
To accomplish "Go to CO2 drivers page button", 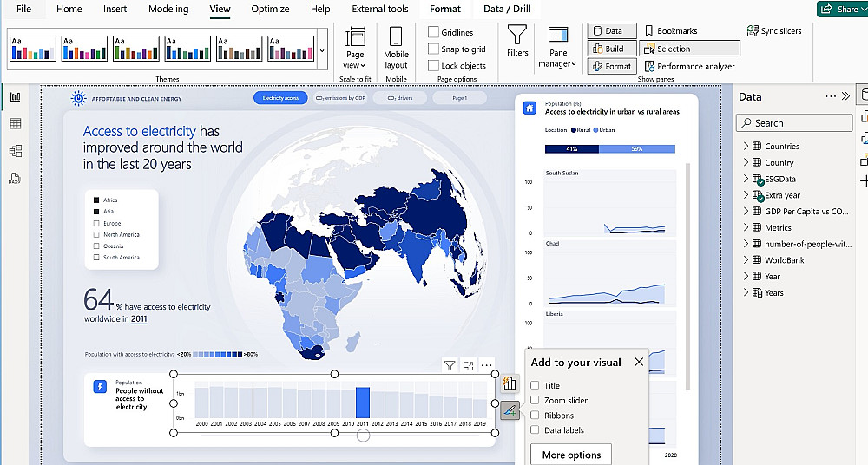I will [x=399, y=98].
